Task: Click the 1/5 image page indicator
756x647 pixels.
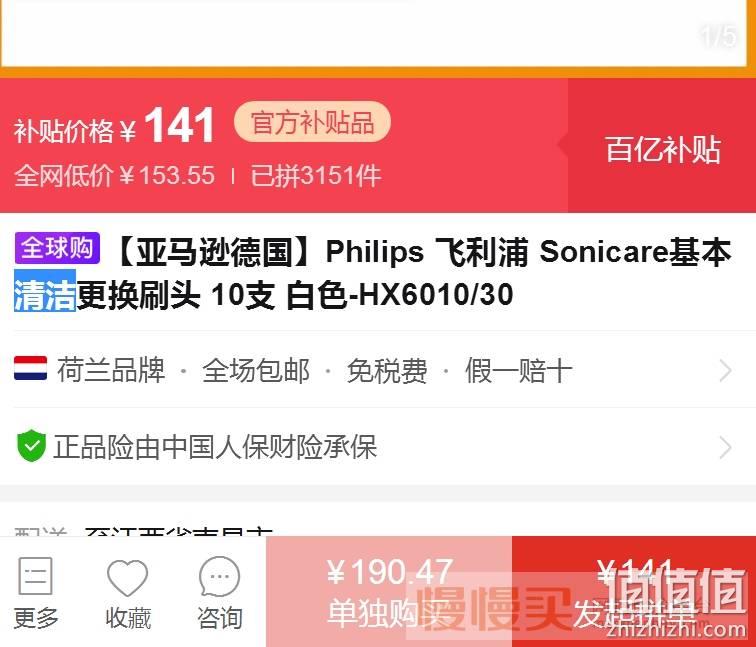Action: pyautogui.click(x=718, y=36)
